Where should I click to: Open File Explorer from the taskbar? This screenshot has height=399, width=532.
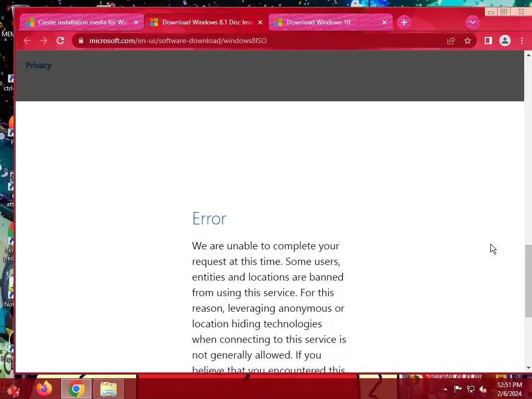[109, 389]
